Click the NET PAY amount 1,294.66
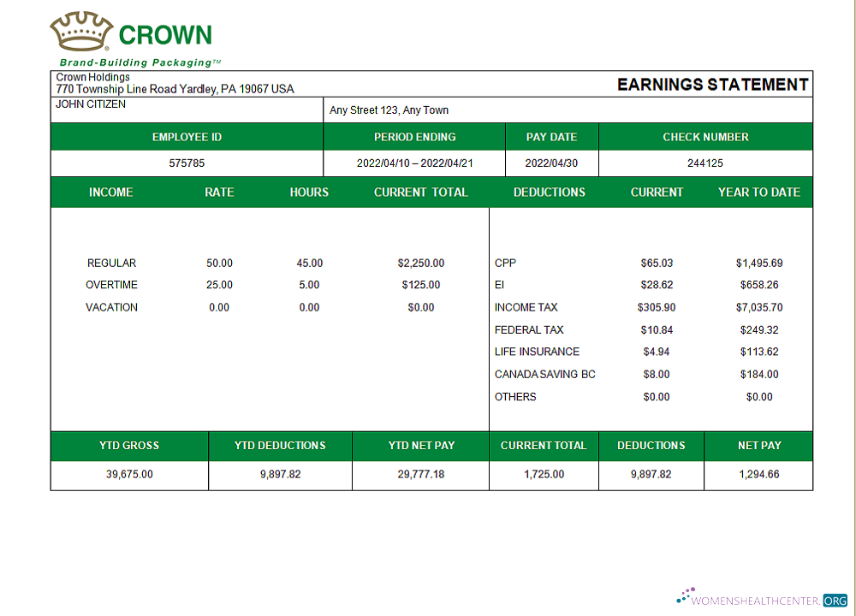The width and height of the screenshot is (856, 616). pos(758,474)
